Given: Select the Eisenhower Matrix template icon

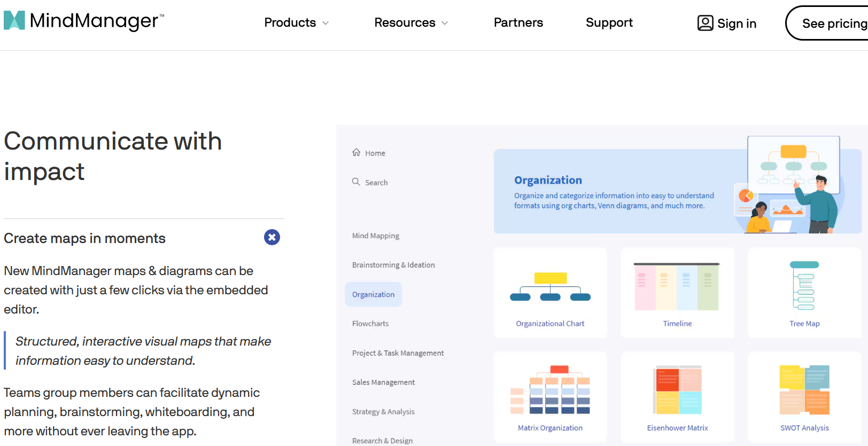Looking at the screenshot, I should 677,390.
